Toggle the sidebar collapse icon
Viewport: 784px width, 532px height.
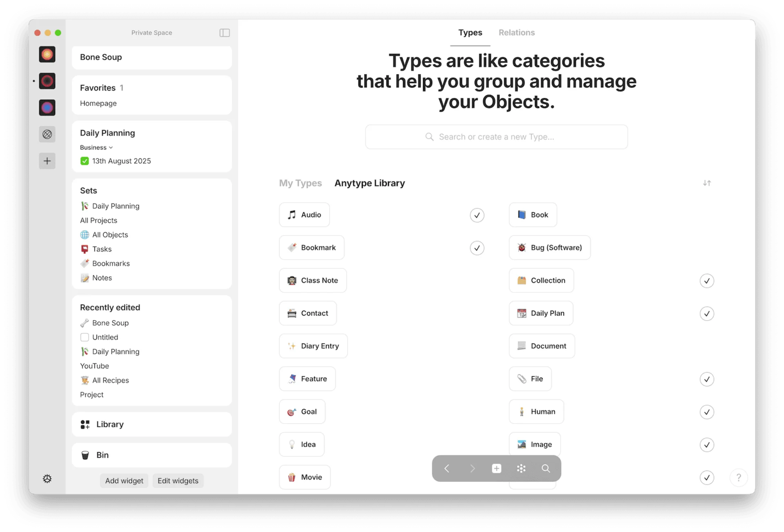[225, 33]
